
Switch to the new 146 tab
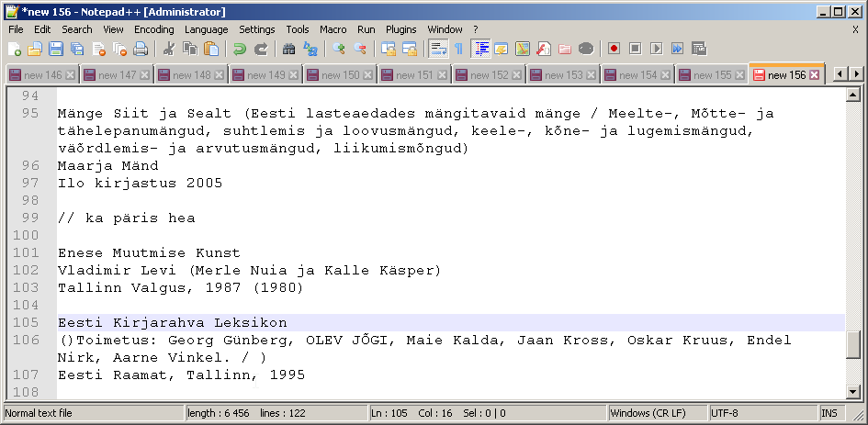(42, 75)
